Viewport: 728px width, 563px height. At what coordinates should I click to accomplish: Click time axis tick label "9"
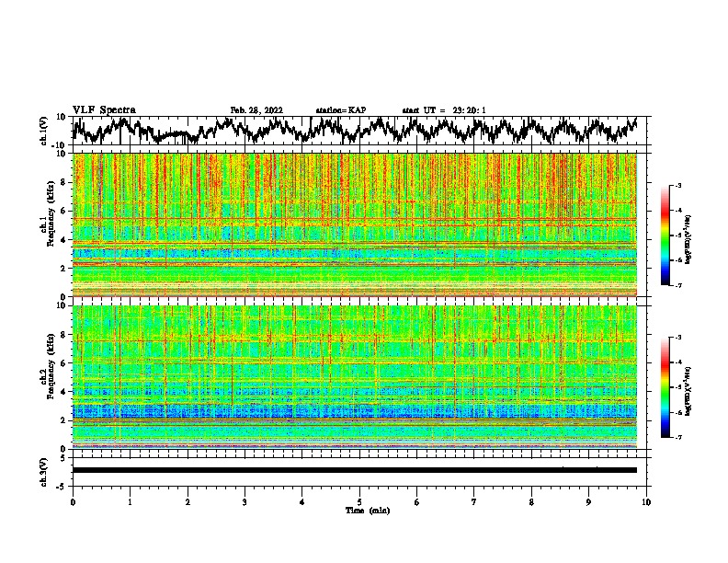pos(588,502)
